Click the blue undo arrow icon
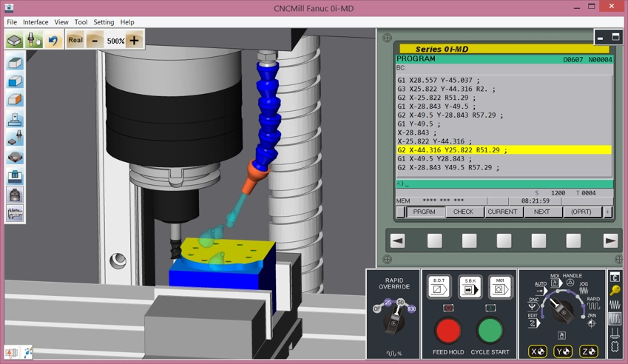The height and width of the screenshot is (364, 628). point(53,41)
